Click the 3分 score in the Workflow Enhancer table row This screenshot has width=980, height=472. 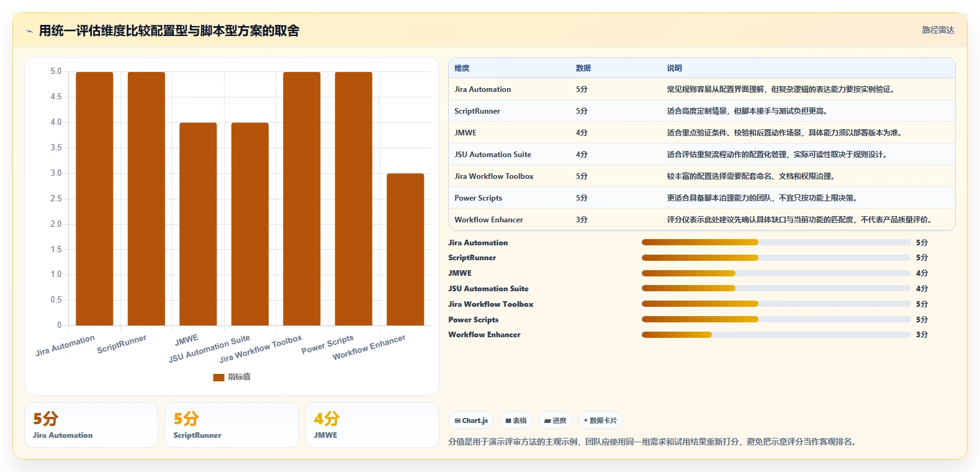[582, 220]
